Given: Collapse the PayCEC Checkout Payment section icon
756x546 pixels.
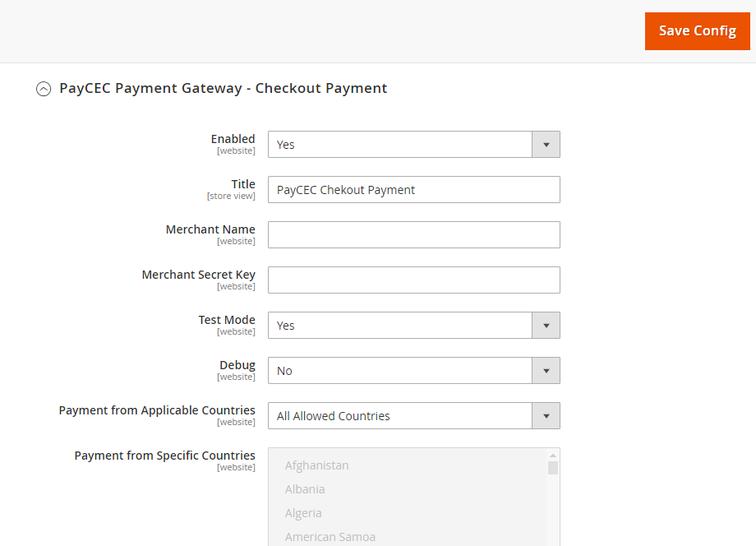Looking at the screenshot, I should pos(44,89).
